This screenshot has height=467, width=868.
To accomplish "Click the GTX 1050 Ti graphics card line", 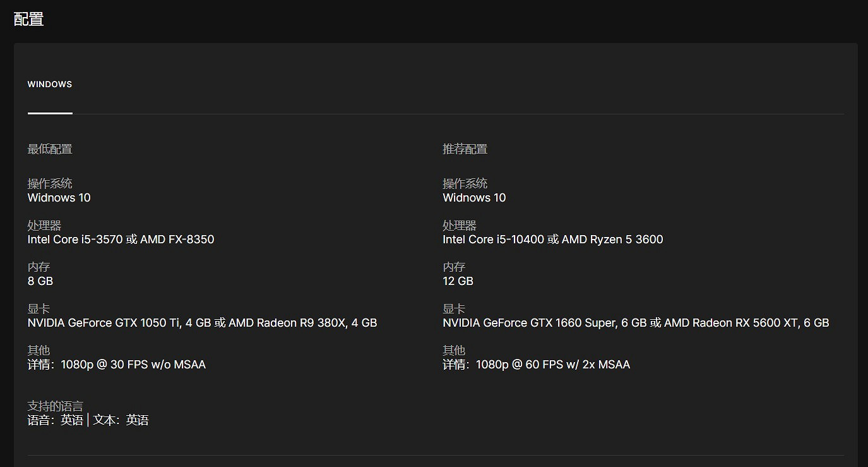I will (x=202, y=323).
